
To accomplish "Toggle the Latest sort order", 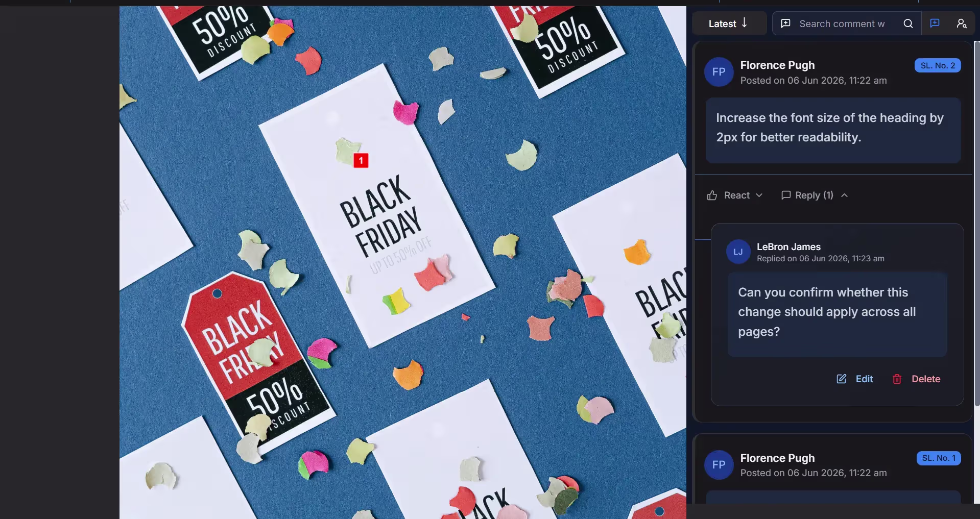I will pos(729,23).
